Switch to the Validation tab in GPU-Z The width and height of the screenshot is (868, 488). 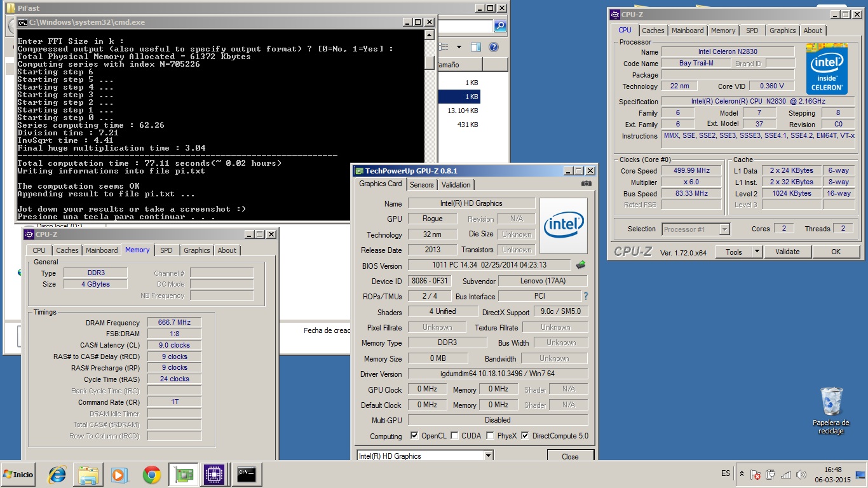click(x=456, y=185)
